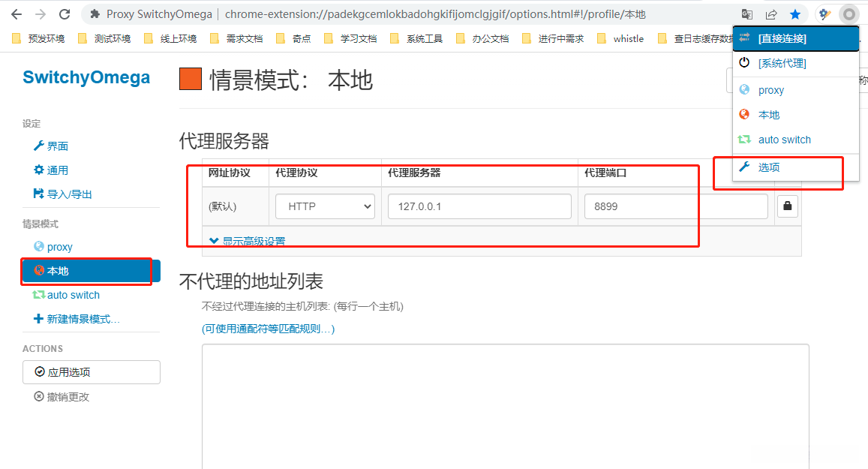868x469 pixels.
Task: Open the whistle bookmark folder
Action: pos(621,38)
